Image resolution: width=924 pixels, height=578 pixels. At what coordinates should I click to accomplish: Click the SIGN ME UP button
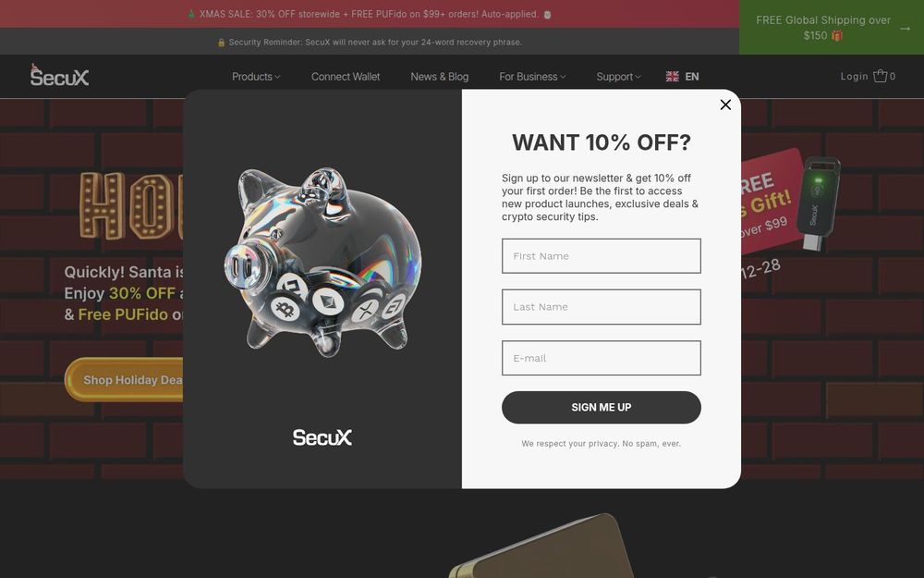pos(602,408)
